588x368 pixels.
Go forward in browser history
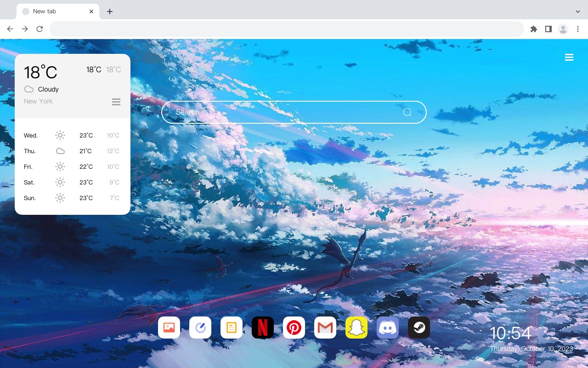click(x=25, y=29)
